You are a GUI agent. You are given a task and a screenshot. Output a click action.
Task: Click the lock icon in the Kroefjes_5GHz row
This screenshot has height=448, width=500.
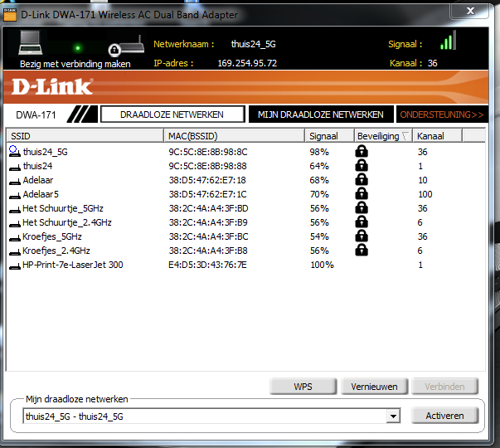pos(362,236)
